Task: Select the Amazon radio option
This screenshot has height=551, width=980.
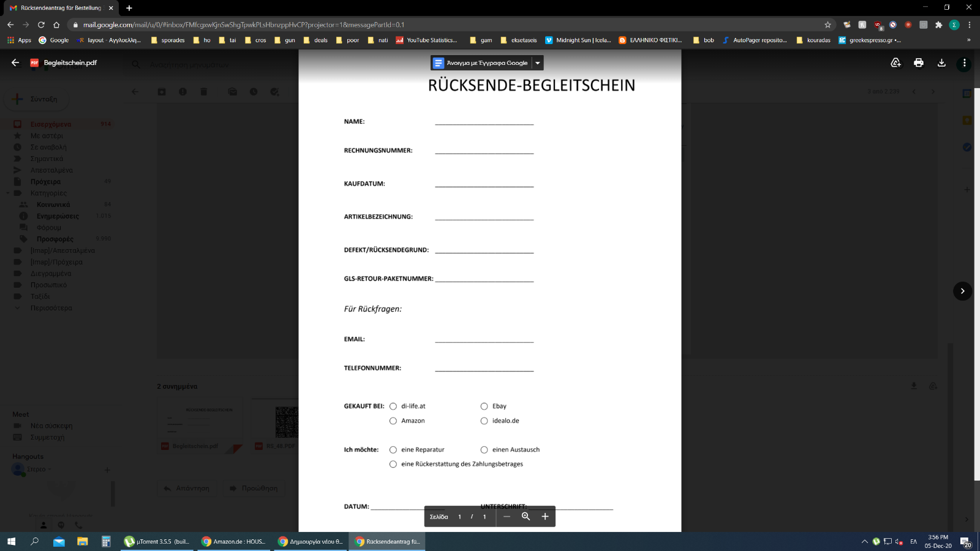Action: pyautogui.click(x=393, y=421)
